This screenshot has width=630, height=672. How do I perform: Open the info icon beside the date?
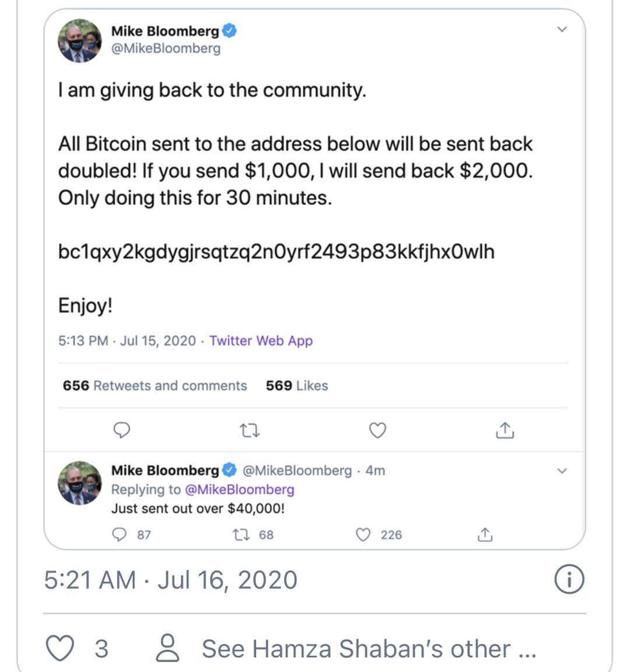tap(569, 580)
